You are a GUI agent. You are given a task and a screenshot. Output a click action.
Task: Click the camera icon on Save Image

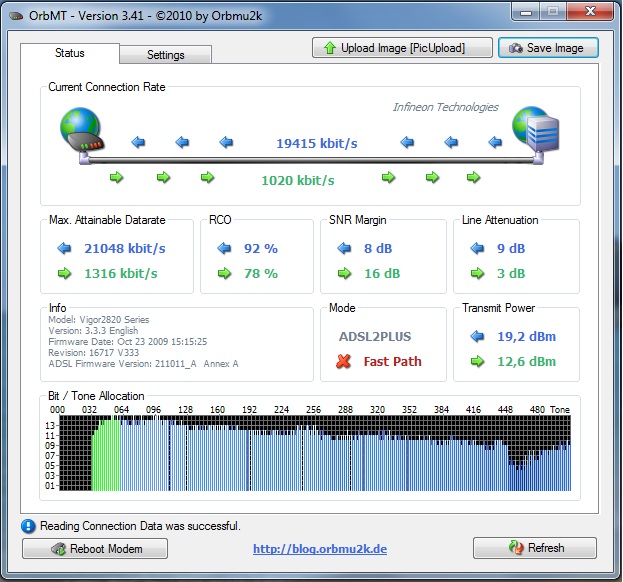click(x=516, y=48)
